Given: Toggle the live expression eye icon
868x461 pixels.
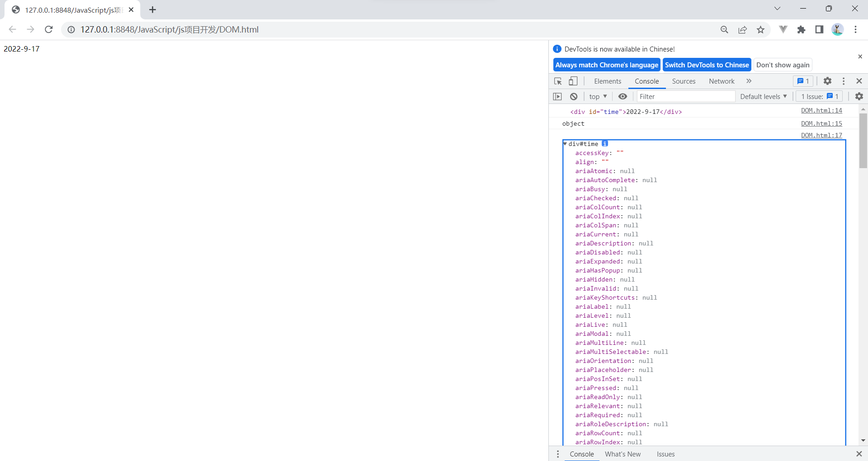Looking at the screenshot, I should (x=623, y=96).
